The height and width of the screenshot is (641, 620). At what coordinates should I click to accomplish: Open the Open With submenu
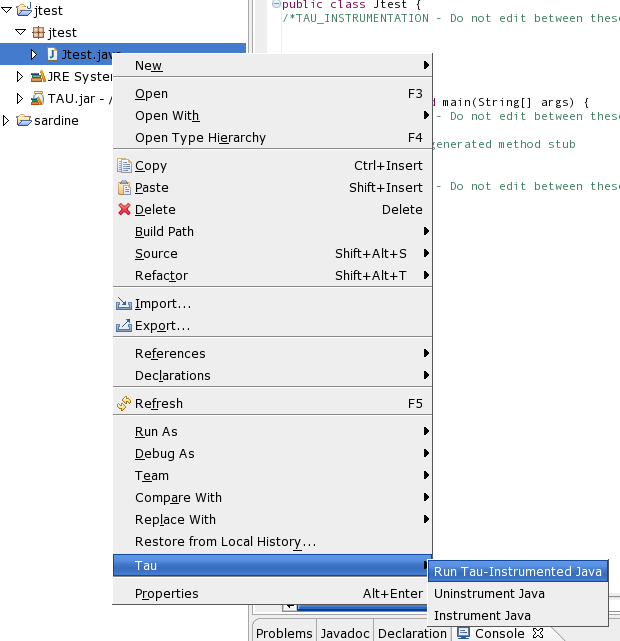273,116
